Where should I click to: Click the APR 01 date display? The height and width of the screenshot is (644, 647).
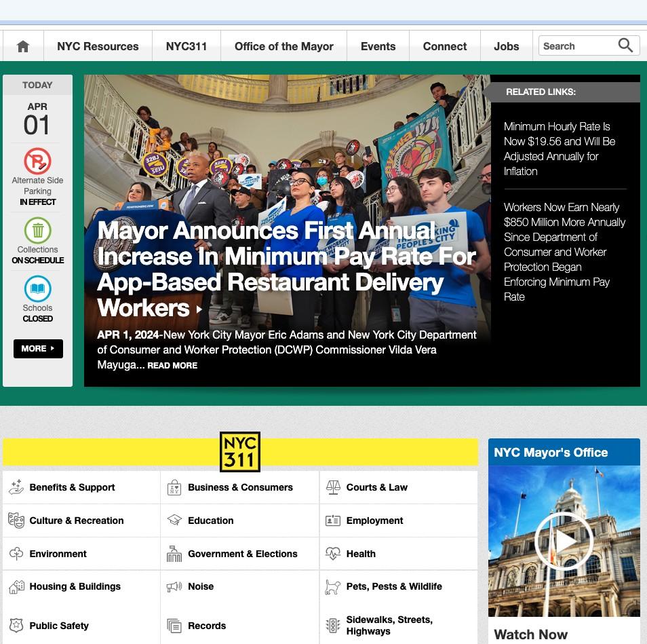point(37,119)
